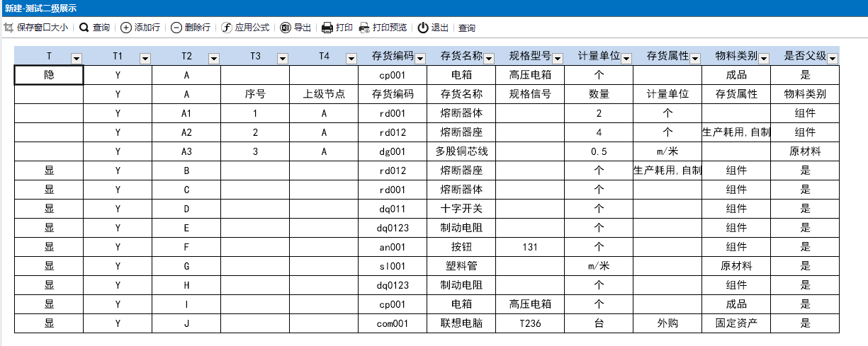Select the 多股铜芯线 cell
868x346 pixels.
(x=461, y=151)
